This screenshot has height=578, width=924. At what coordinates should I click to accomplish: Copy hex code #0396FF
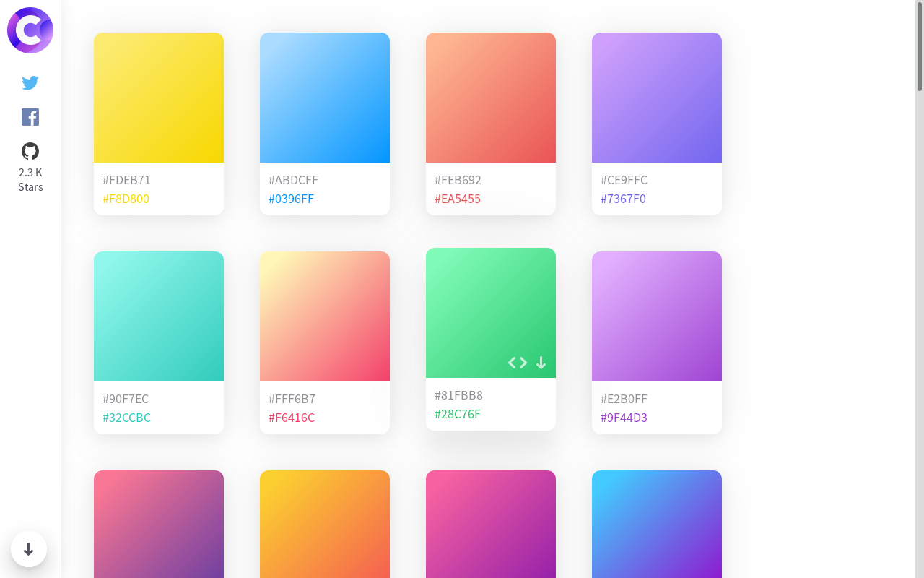[x=291, y=199]
